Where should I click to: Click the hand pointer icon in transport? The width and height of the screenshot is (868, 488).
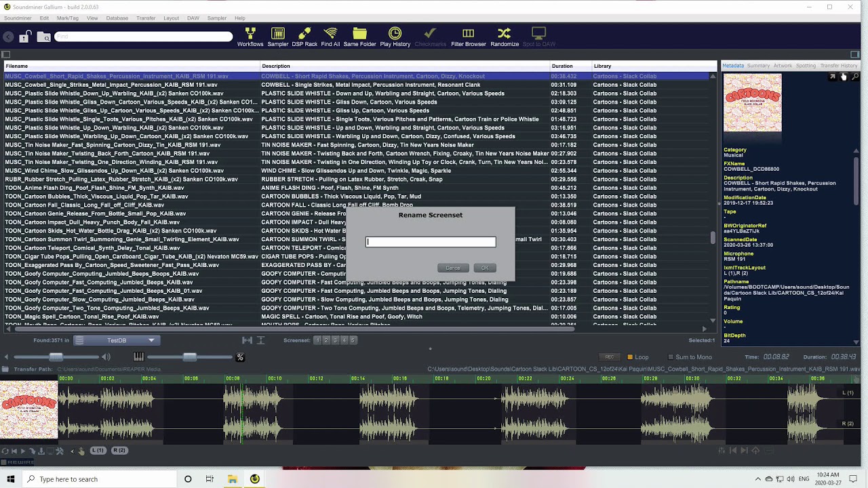tap(81, 451)
